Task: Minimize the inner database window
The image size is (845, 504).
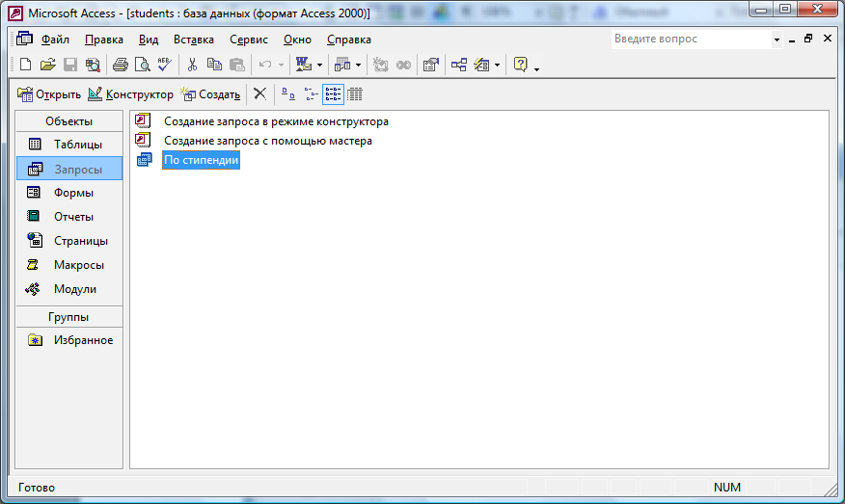Action: tap(792, 40)
